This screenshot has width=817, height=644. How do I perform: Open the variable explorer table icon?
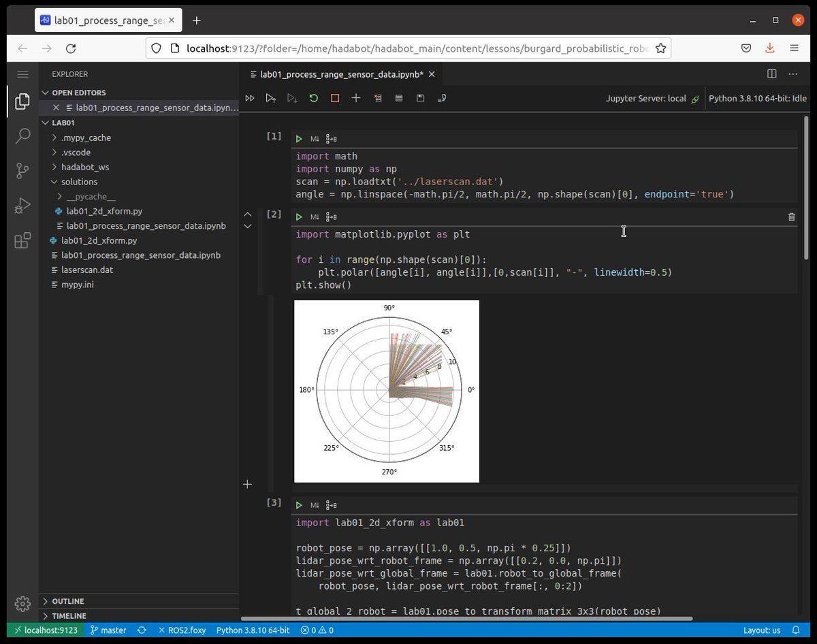click(399, 99)
